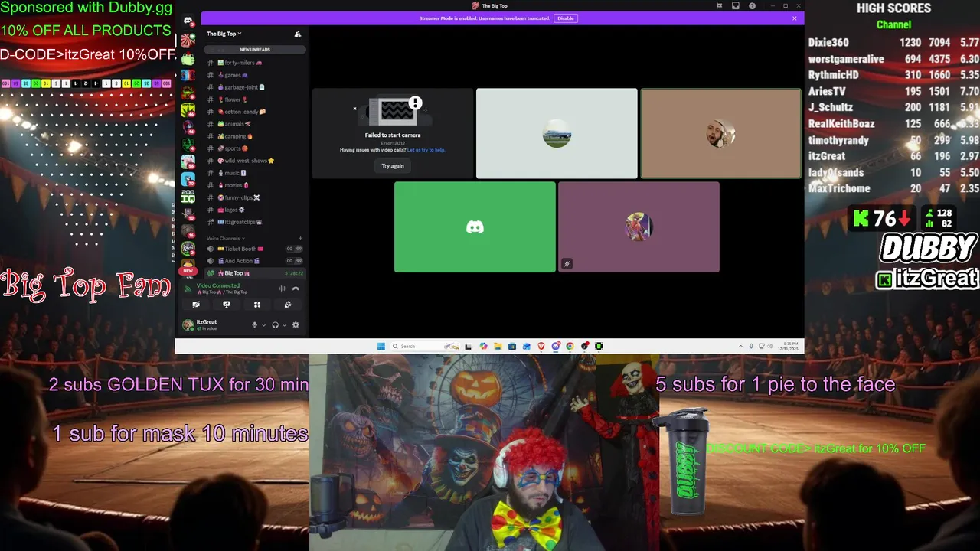The image size is (980, 551).
Task: Click the Try again button
Action: (393, 166)
